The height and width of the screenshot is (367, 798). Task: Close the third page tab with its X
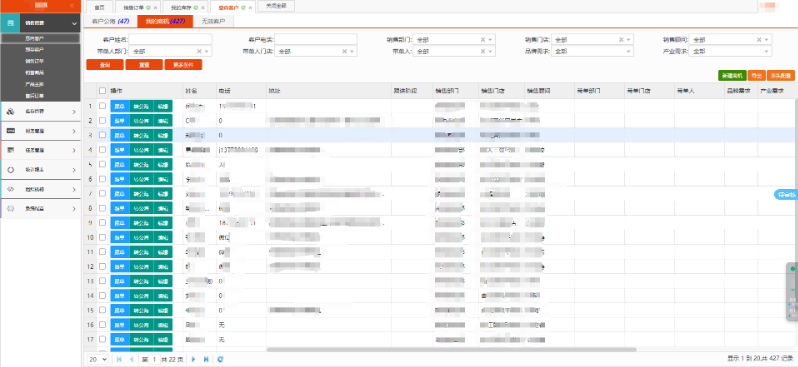coord(203,8)
